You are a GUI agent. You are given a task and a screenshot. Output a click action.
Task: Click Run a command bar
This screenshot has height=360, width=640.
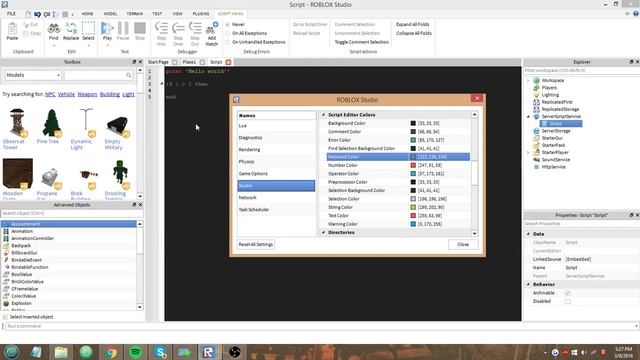320,326
